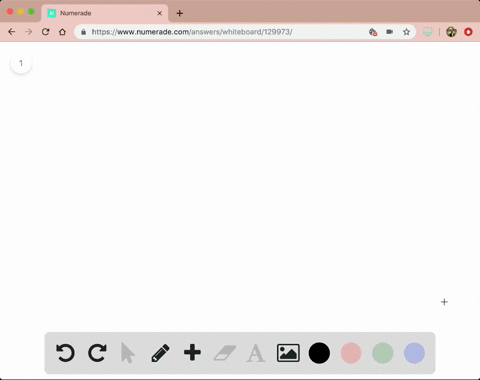The height and width of the screenshot is (380, 480).
Task: Click the bold plus tool in toolbar
Action: pos(192,353)
